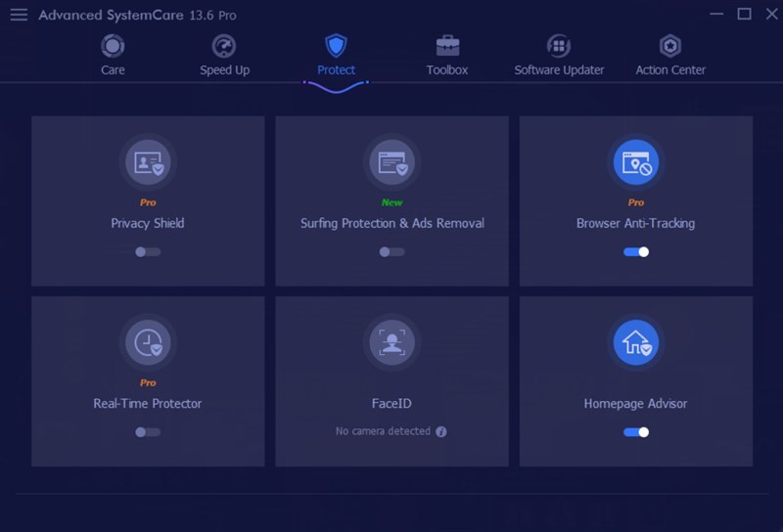The width and height of the screenshot is (783, 532).
Task: Switch to the Speed Up tab label
Action: 225,70
